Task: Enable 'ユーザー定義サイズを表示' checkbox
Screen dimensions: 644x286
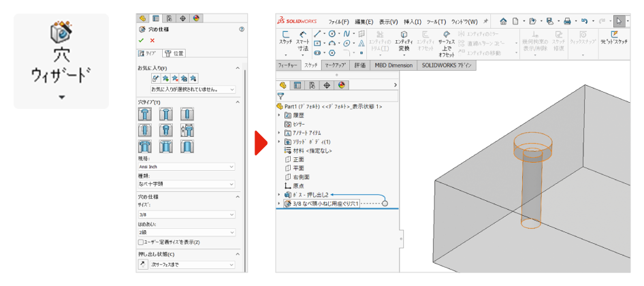Action: pyautogui.click(x=141, y=242)
